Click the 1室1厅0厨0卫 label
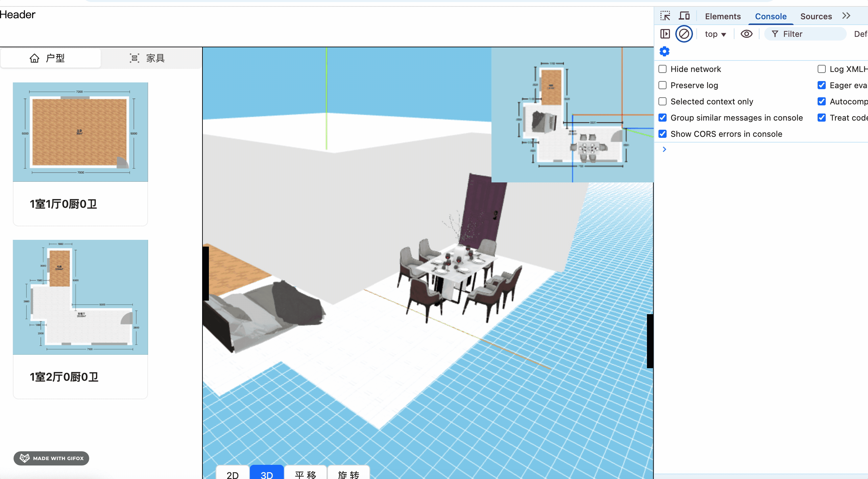Image resolution: width=868 pixels, height=479 pixels. pos(64,204)
